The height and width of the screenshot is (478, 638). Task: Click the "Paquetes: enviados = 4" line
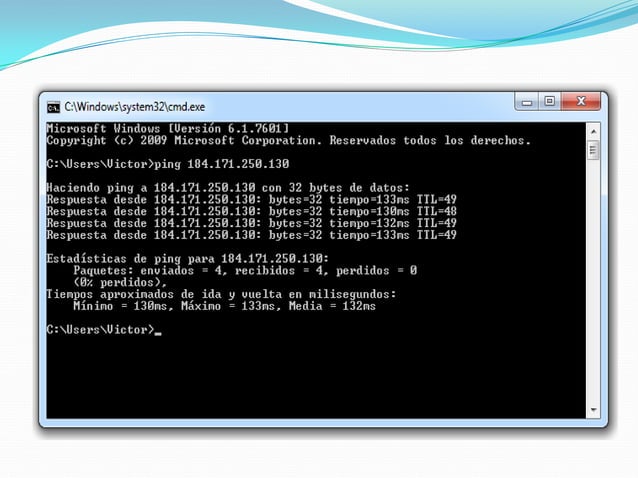point(245,270)
